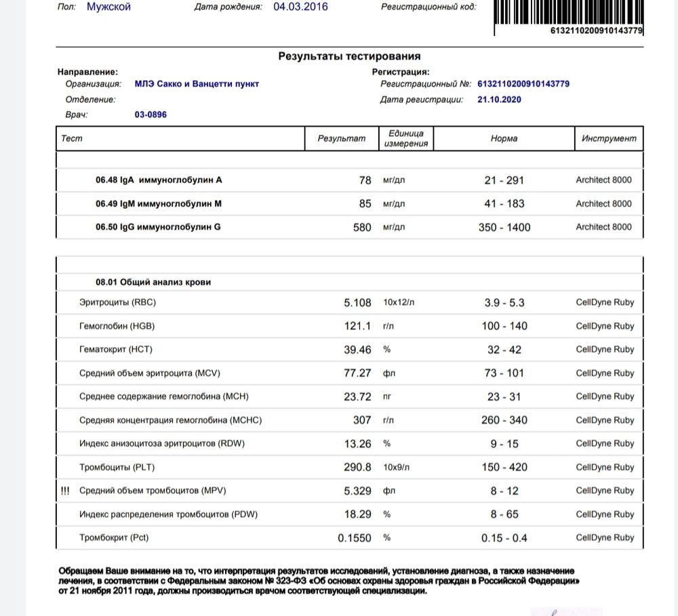This screenshot has width=678, height=616.
Task: Click the 'Результат' column header
Action: (x=342, y=138)
